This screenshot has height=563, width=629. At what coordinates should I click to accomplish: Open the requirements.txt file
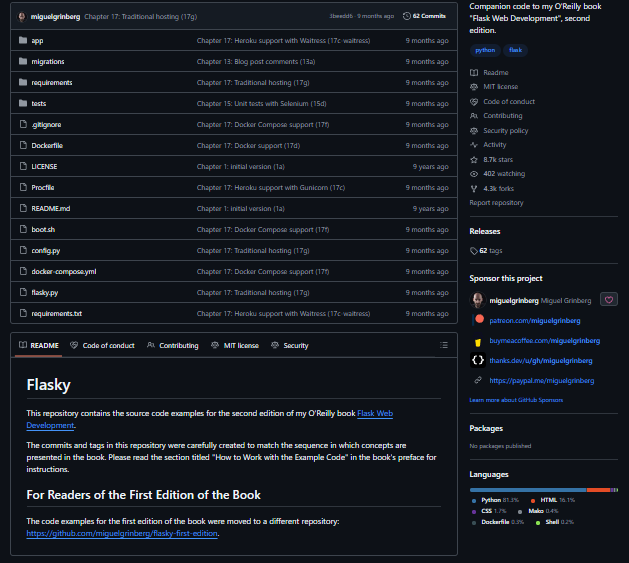coord(57,313)
